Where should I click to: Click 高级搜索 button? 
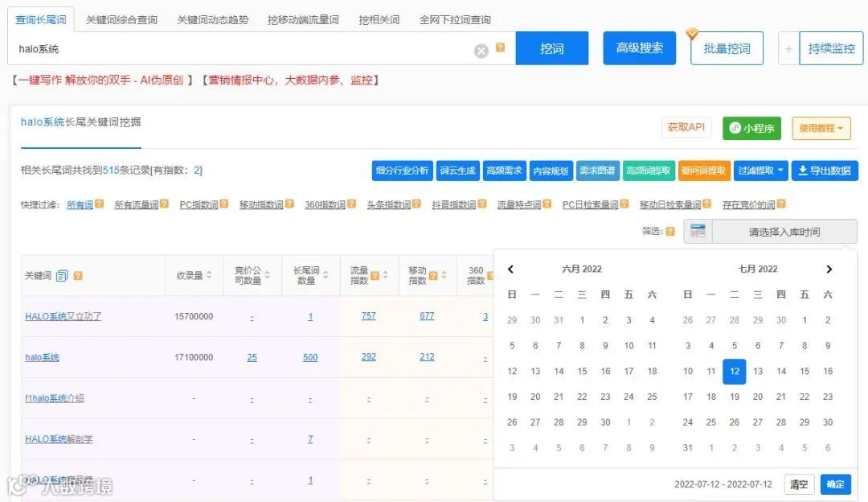click(x=640, y=48)
